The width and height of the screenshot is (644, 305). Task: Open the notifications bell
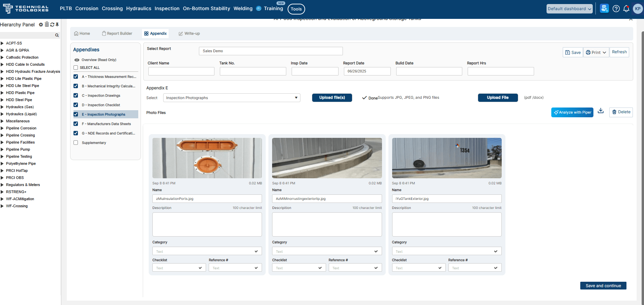(x=626, y=9)
